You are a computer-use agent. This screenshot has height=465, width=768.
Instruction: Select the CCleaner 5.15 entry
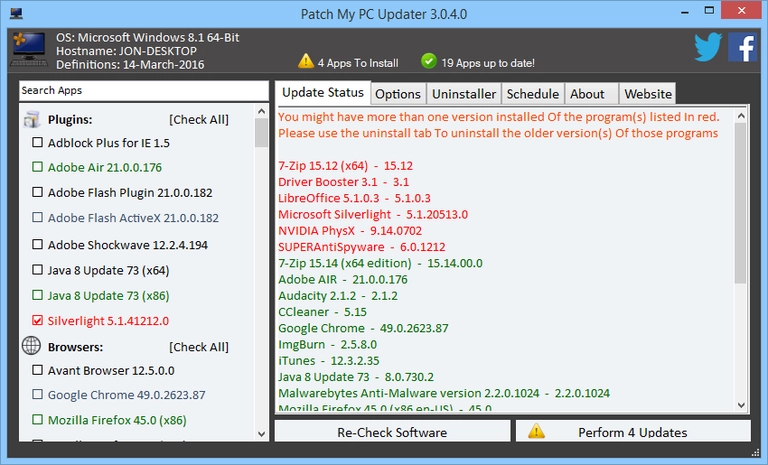(322, 312)
